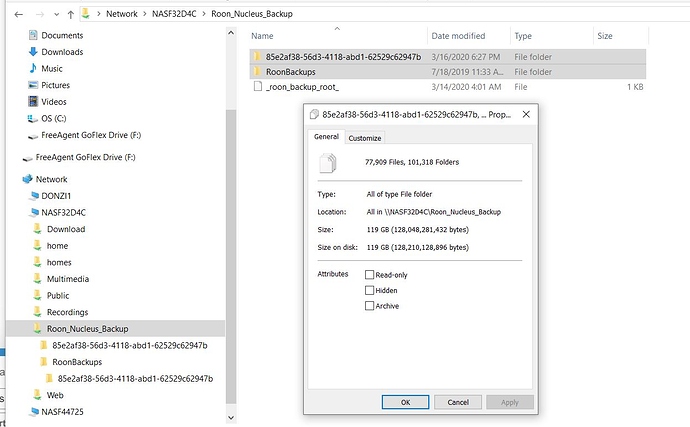Open the chevron before the Network breadcrumb
The image size is (690, 427).
pos(99,14)
